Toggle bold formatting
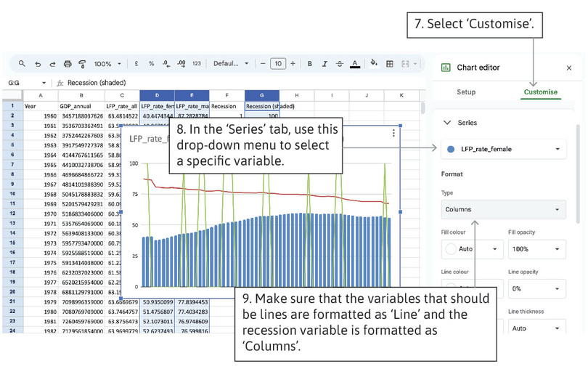The image size is (588, 385). pos(310,64)
